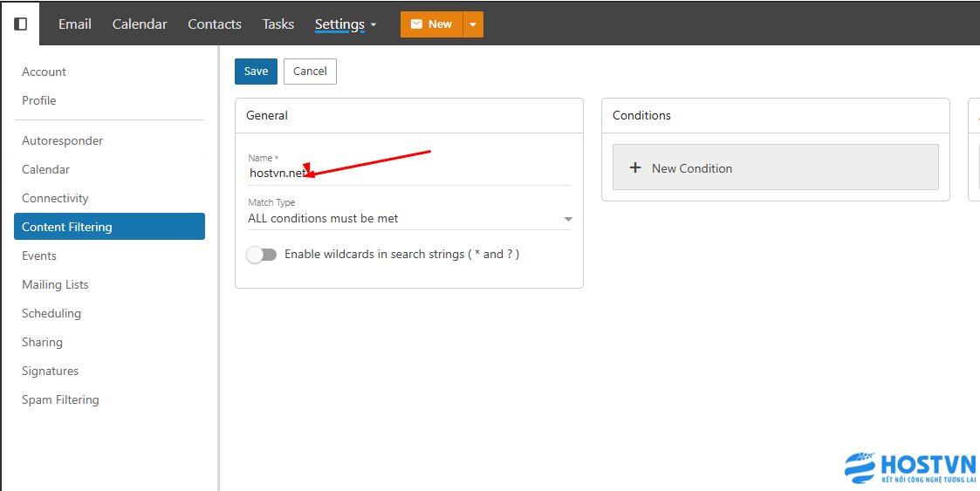Navigate to Signatures settings

[50, 371]
